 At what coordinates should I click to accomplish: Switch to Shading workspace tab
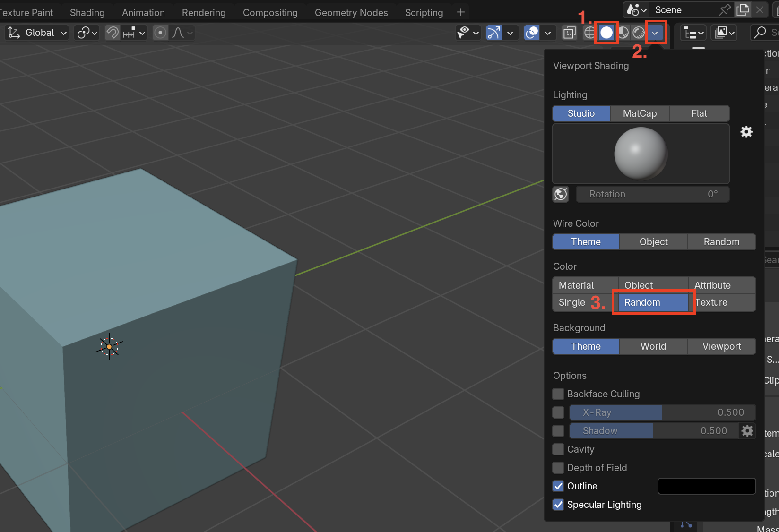(87, 13)
